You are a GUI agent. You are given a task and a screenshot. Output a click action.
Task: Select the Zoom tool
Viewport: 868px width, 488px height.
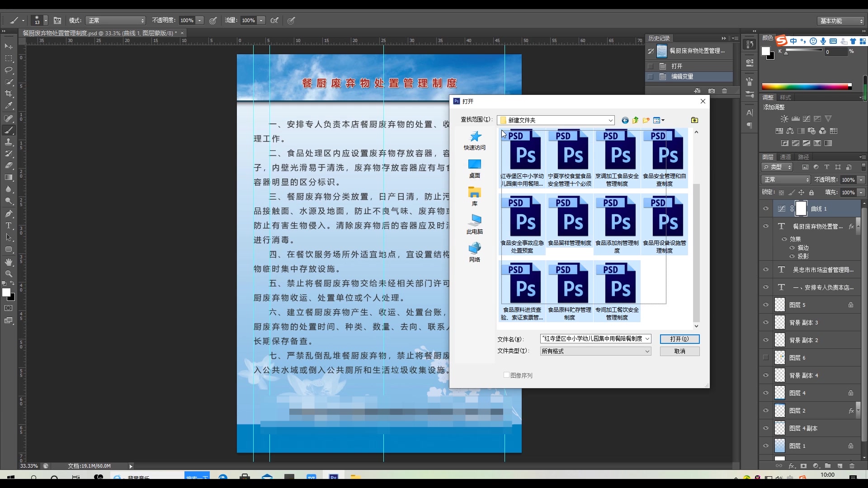click(x=9, y=274)
